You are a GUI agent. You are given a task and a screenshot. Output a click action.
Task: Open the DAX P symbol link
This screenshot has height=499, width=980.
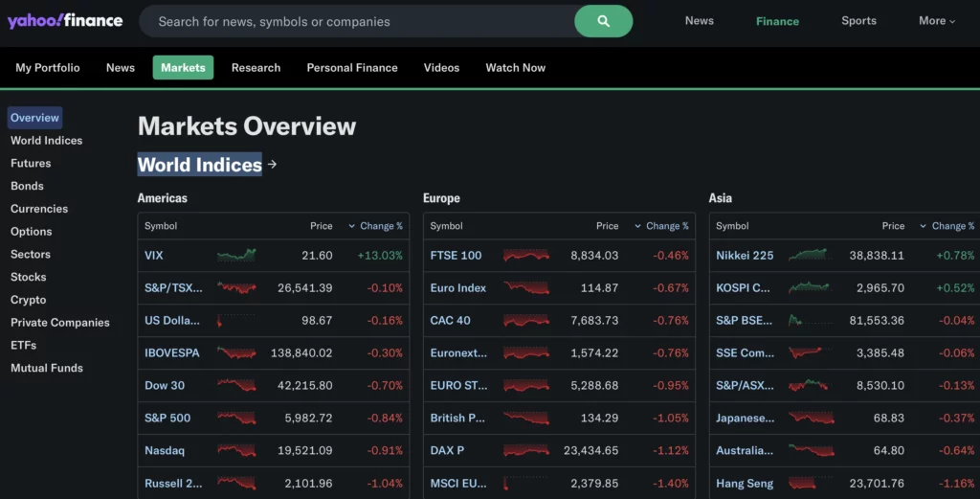(x=447, y=450)
